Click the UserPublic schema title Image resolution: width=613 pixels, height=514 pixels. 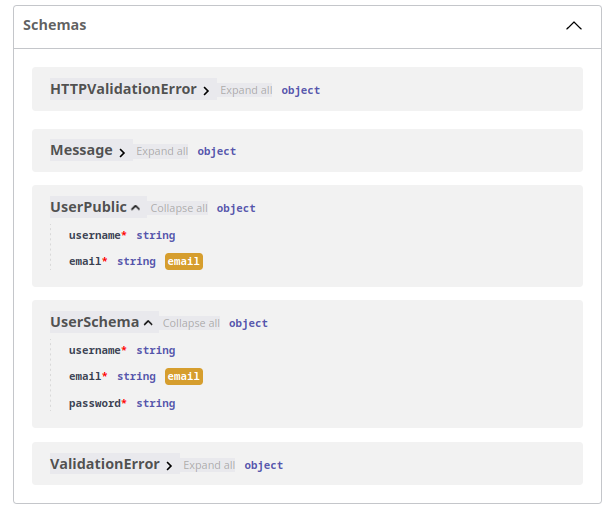pos(88,207)
